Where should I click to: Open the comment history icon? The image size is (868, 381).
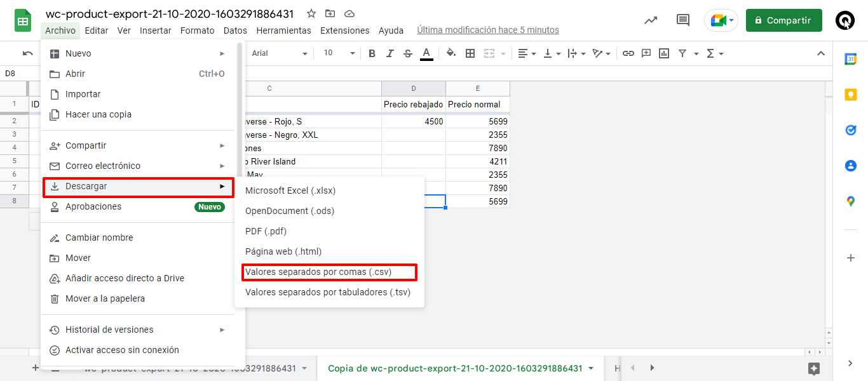[x=683, y=20]
